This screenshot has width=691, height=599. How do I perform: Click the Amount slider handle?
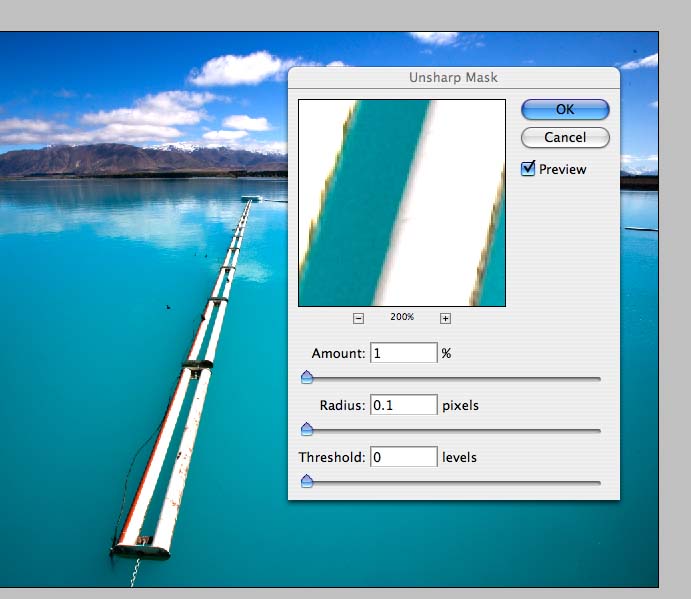(307, 377)
